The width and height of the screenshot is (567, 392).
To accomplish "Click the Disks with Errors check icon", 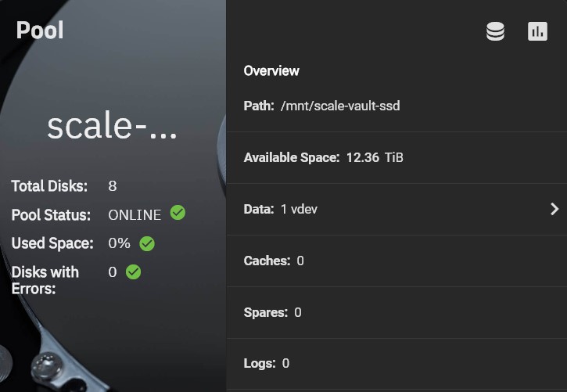I will pyautogui.click(x=134, y=272).
